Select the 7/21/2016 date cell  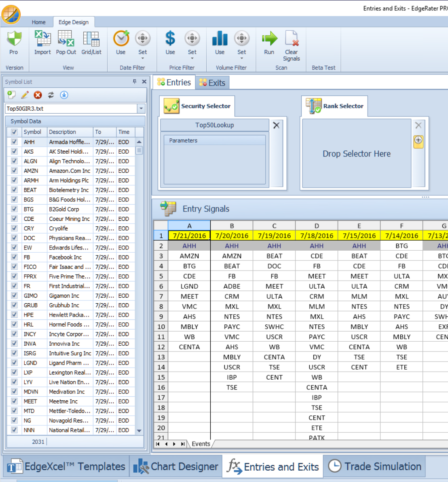189,235
